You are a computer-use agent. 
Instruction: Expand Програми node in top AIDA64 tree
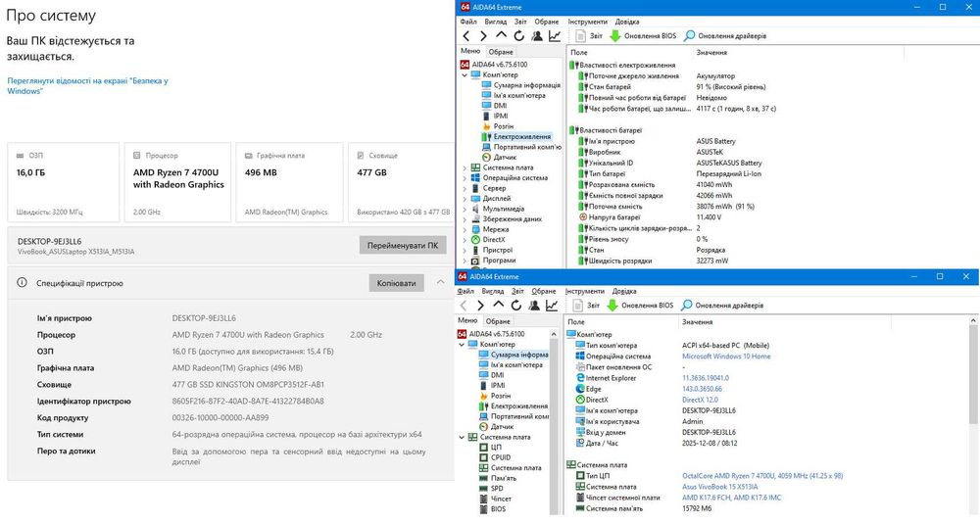point(465,261)
